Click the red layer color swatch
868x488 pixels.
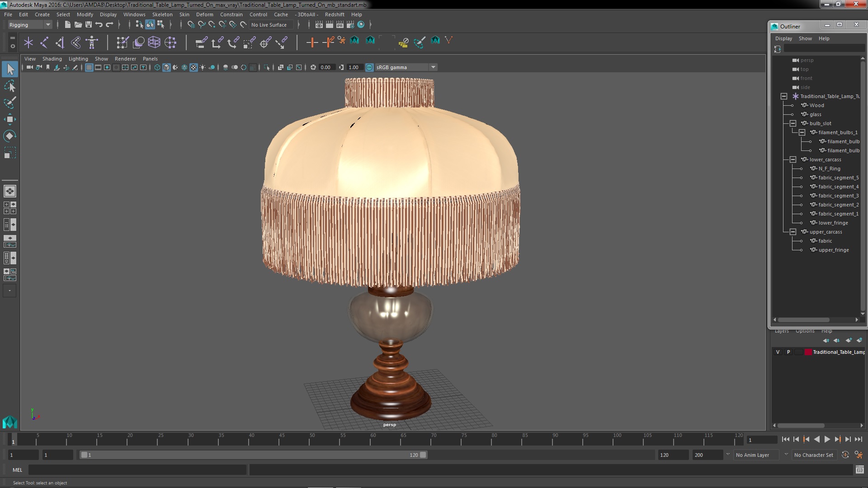pyautogui.click(x=808, y=352)
